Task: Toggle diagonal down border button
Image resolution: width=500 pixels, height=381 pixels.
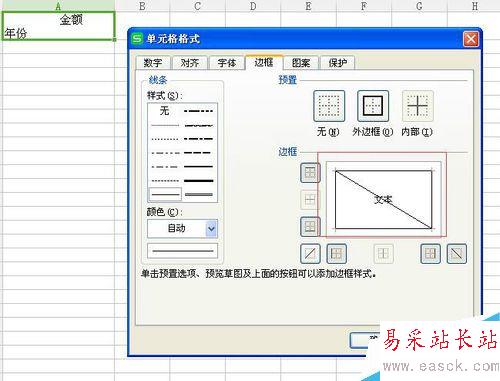Action: pyautogui.click(x=457, y=254)
